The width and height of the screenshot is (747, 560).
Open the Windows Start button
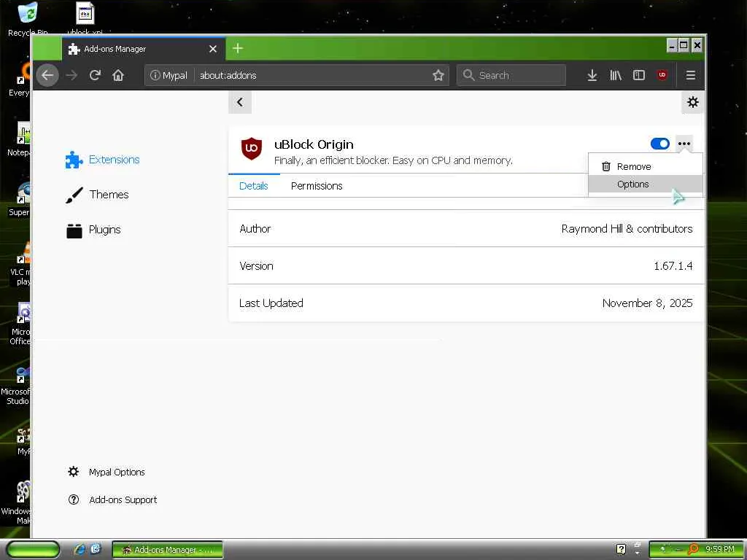[34, 550]
